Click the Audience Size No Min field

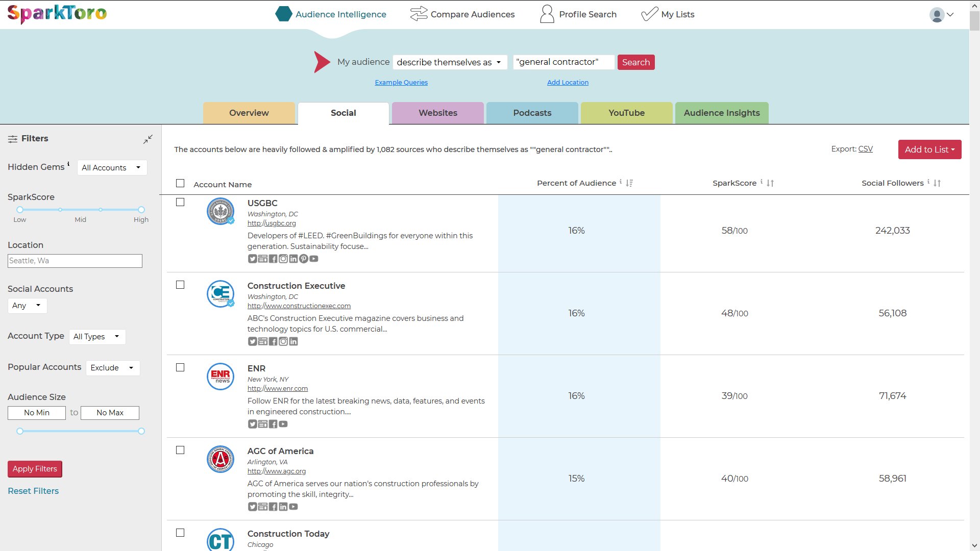(37, 413)
